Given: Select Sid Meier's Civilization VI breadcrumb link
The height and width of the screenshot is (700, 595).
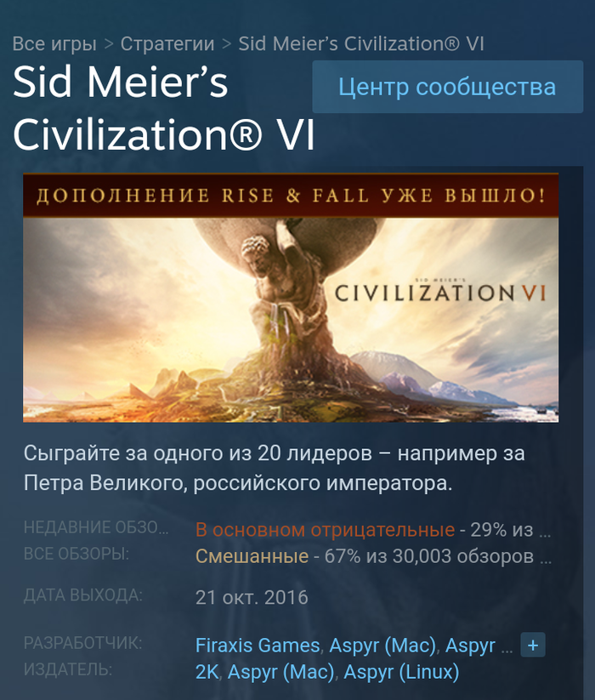Looking at the screenshot, I should pyautogui.click(x=361, y=43).
